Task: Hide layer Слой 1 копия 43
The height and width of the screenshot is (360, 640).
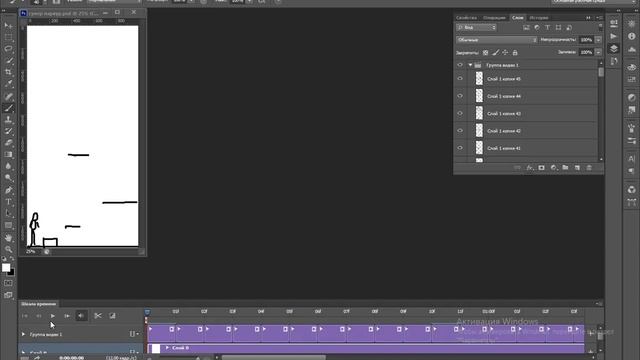Action: [460, 113]
